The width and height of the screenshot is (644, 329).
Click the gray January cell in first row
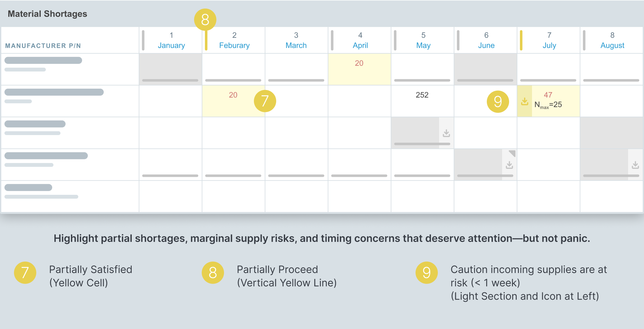click(x=171, y=67)
